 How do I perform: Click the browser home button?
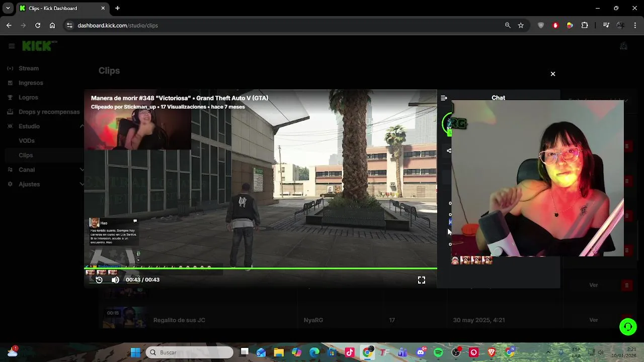point(52,25)
